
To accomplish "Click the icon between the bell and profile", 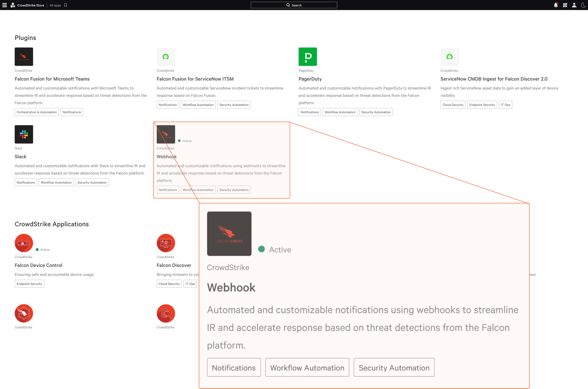I will [565, 5].
